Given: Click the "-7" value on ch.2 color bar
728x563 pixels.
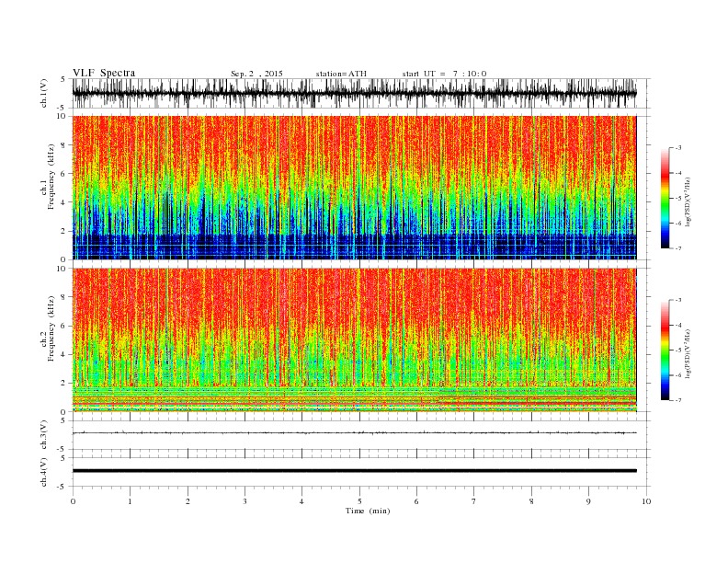Looking at the screenshot, I should click(678, 400).
